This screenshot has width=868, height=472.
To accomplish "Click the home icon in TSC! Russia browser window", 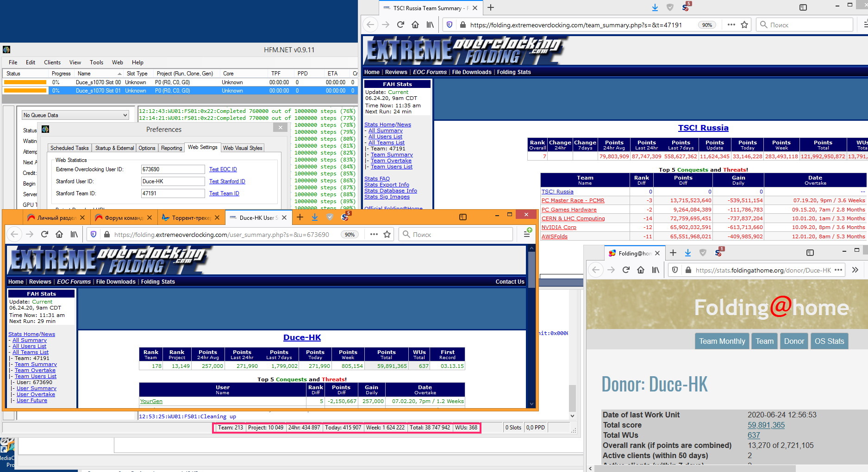I will 415,25.
